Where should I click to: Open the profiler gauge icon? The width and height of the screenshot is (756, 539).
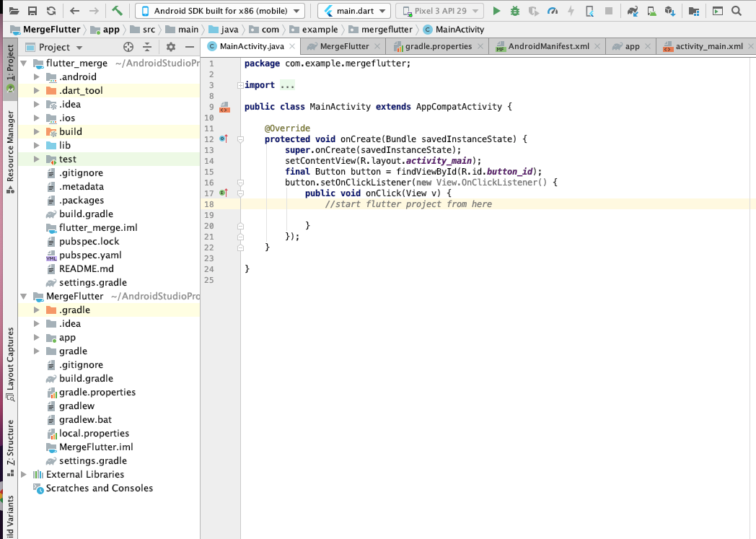(553, 11)
